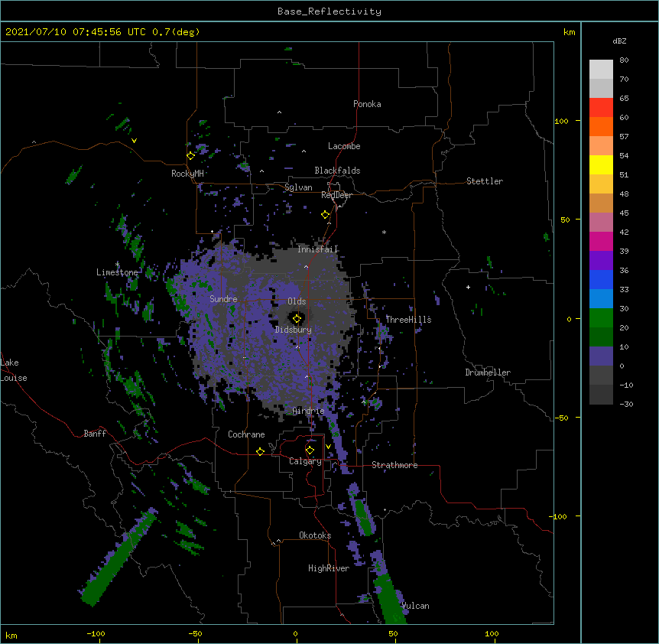This screenshot has width=659, height=644.
Task: Click the magenta swatch in the dBZ legend
Action: [x=601, y=241]
